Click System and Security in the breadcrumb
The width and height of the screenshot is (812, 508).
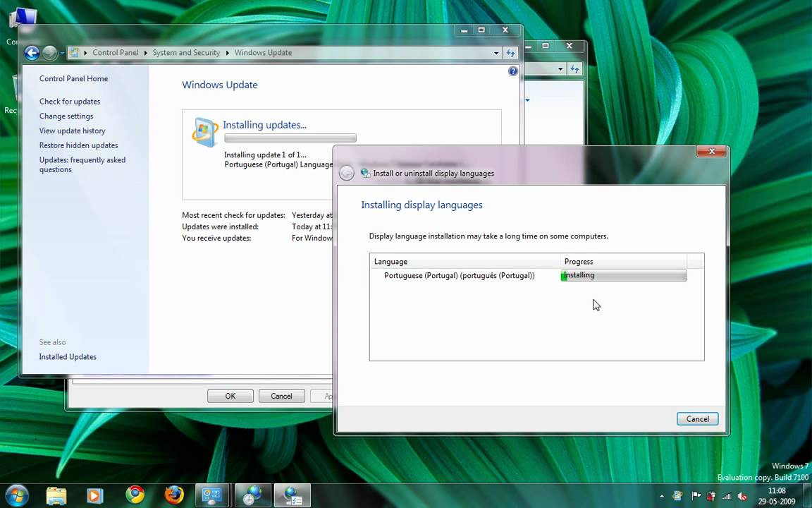tap(186, 52)
